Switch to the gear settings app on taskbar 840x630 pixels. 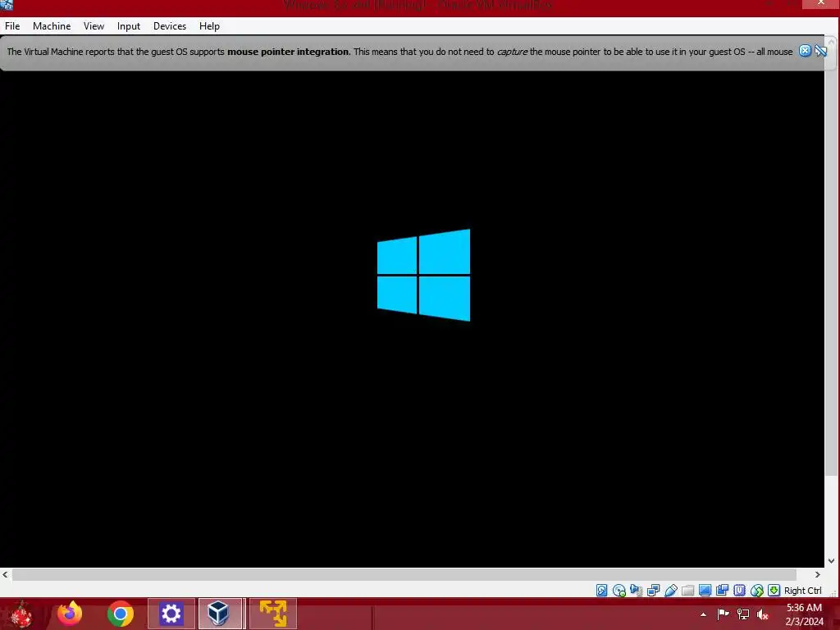pyautogui.click(x=171, y=614)
